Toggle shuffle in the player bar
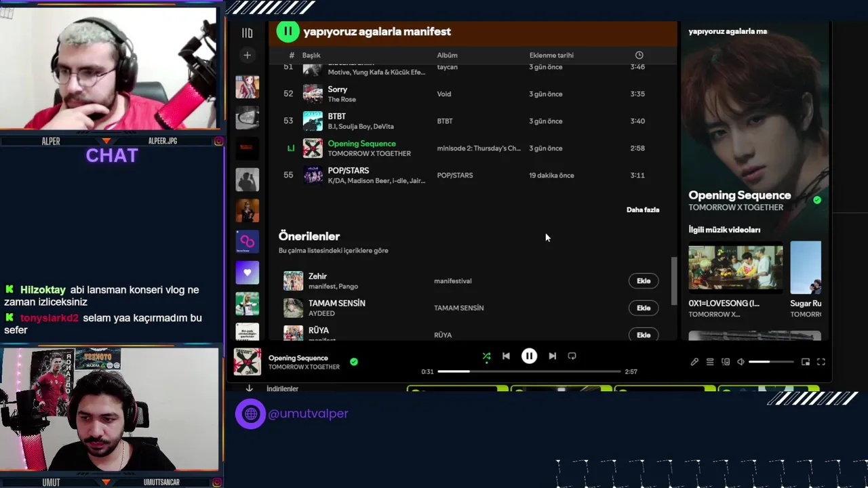 [x=486, y=356]
